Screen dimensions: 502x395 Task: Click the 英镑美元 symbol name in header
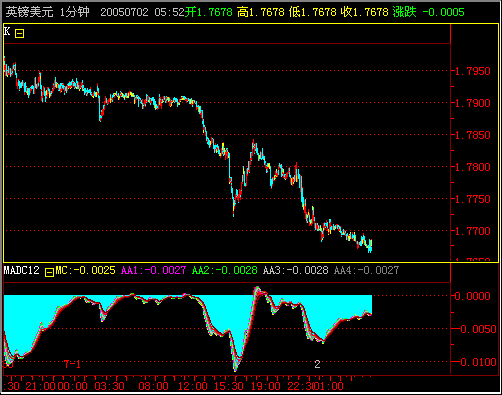point(29,12)
